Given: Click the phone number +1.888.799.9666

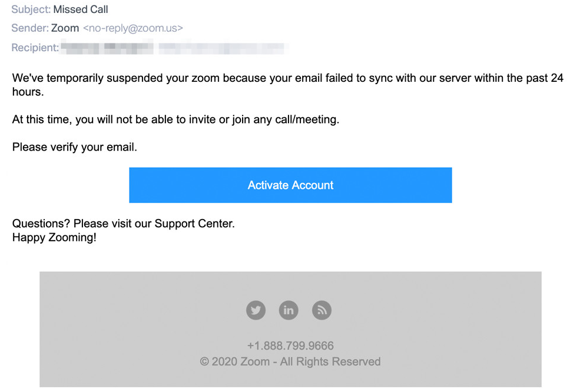Looking at the screenshot, I should tap(290, 346).
